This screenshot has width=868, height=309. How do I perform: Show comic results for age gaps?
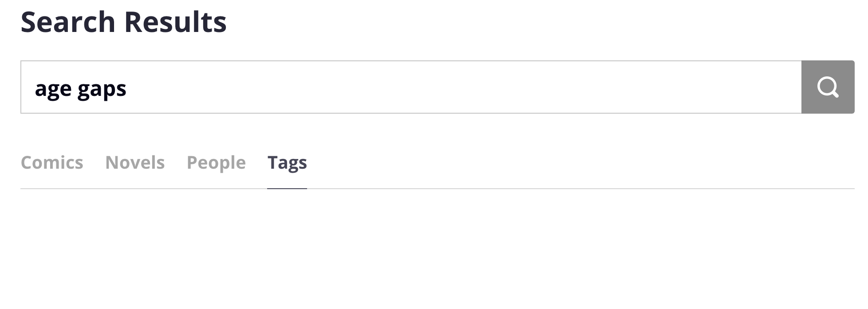click(52, 162)
